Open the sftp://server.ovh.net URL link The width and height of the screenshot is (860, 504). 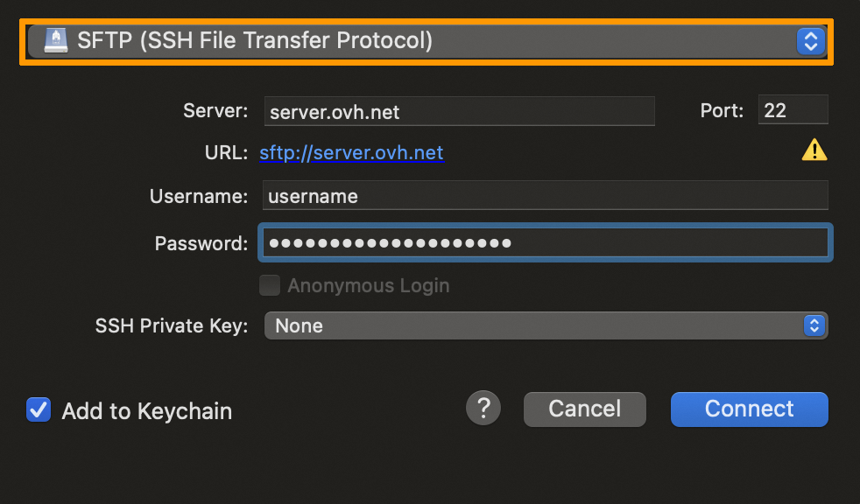(x=351, y=153)
